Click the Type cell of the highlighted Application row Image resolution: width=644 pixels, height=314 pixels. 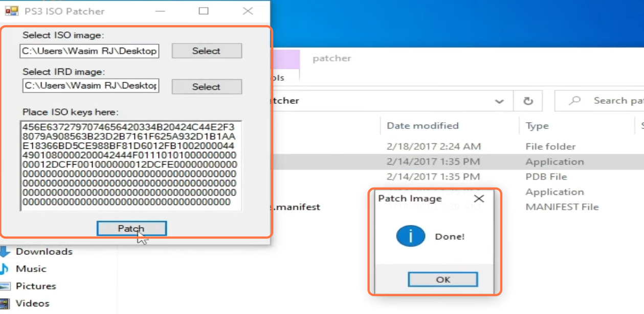point(554,162)
